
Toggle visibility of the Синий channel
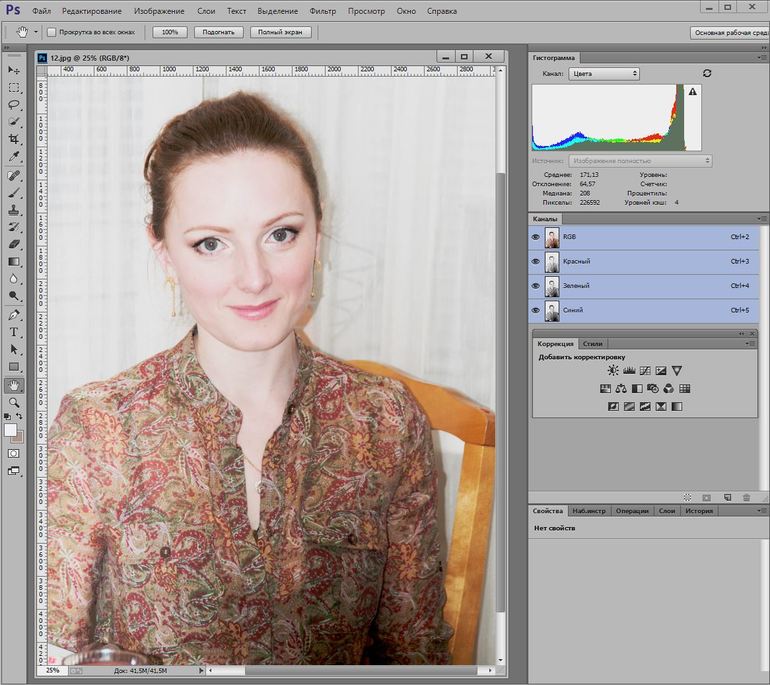point(535,310)
